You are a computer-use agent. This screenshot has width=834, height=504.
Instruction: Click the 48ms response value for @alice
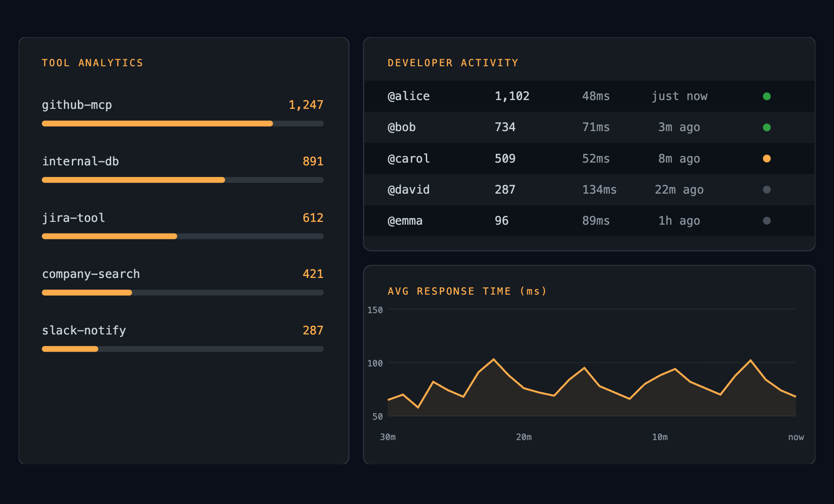(x=596, y=96)
